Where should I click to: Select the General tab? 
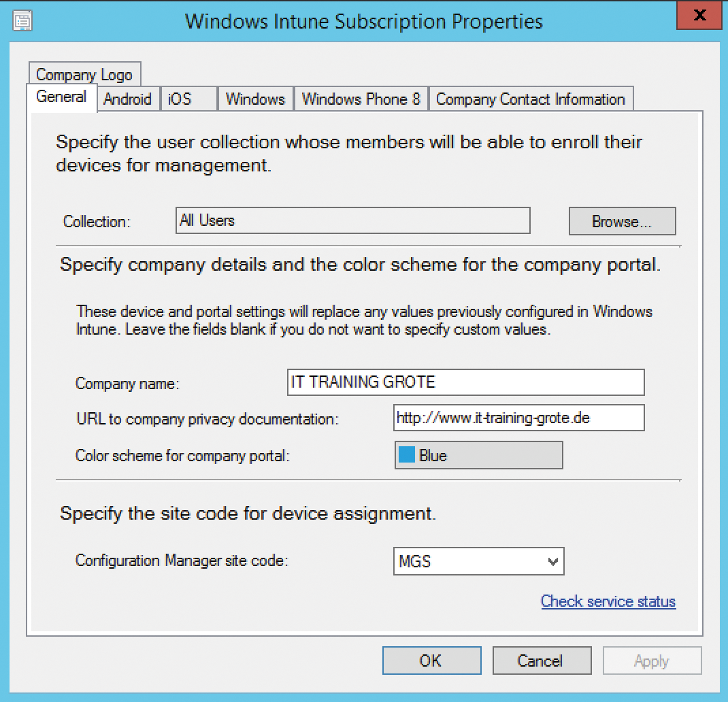(x=61, y=98)
